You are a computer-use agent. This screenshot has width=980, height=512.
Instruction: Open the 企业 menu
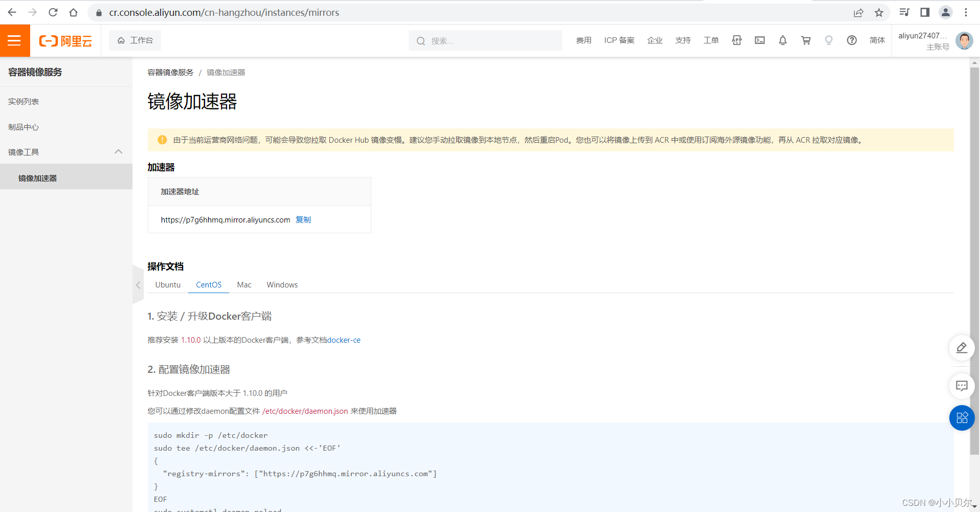655,40
